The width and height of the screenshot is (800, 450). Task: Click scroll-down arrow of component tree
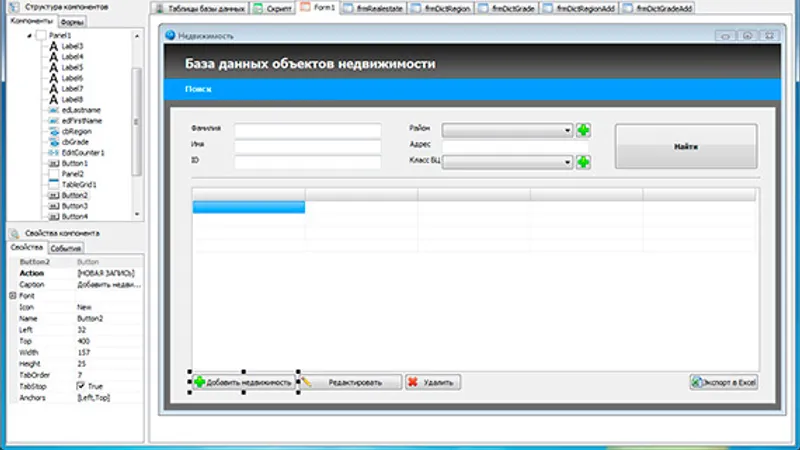click(x=137, y=214)
